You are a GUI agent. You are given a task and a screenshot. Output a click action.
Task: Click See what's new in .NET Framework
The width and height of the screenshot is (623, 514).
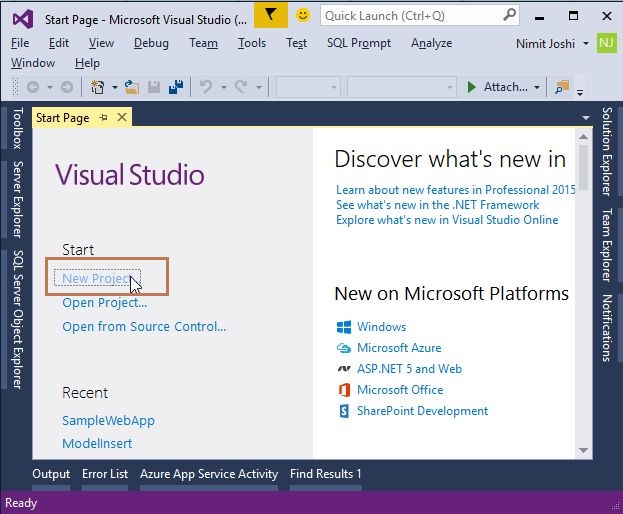click(437, 205)
